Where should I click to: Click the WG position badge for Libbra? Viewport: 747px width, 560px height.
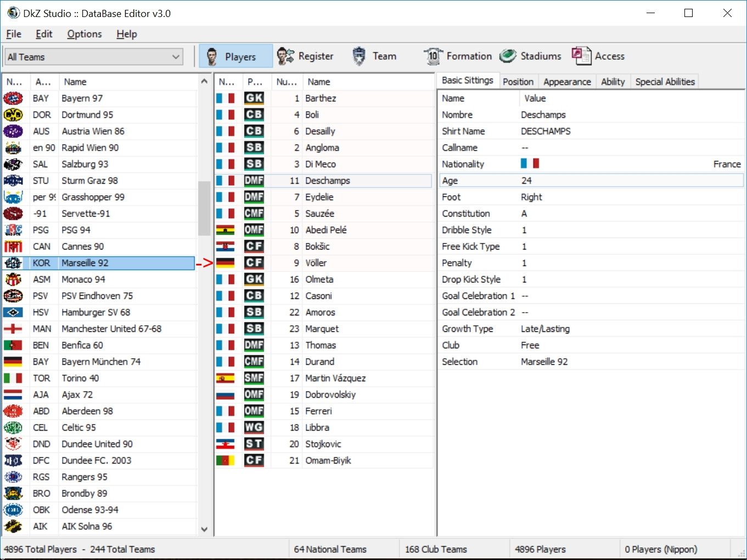(x=254, y=427)
